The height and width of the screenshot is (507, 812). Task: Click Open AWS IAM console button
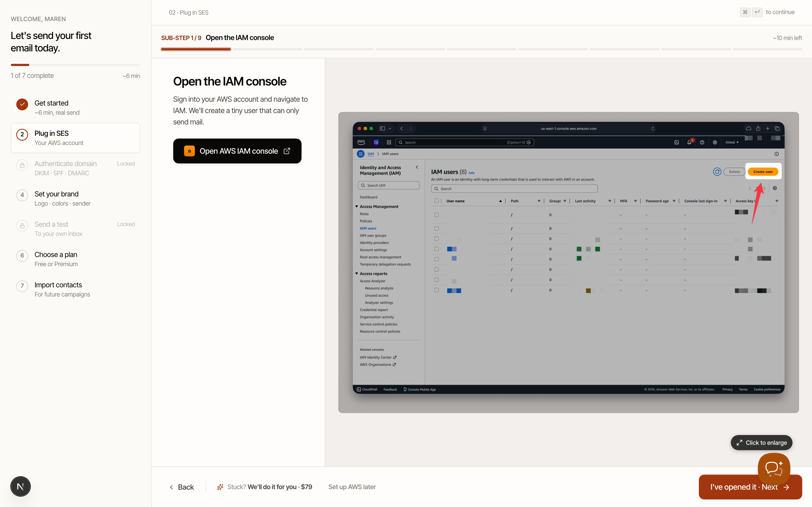pyautogui.click(x=237, y=151)
